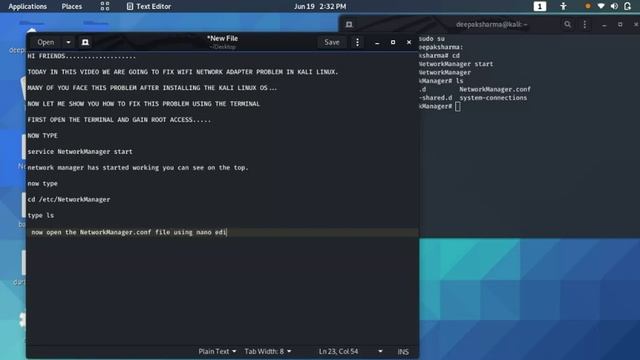Click the line 'FIRST OPEN THE TERMINAL AND GAIN ROOT ACCESS'

119,120
